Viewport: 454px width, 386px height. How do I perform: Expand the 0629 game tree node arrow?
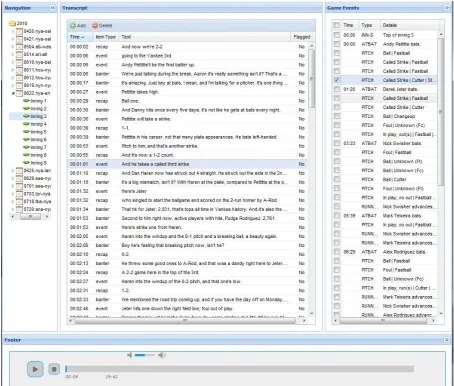(x=13, y=178)
